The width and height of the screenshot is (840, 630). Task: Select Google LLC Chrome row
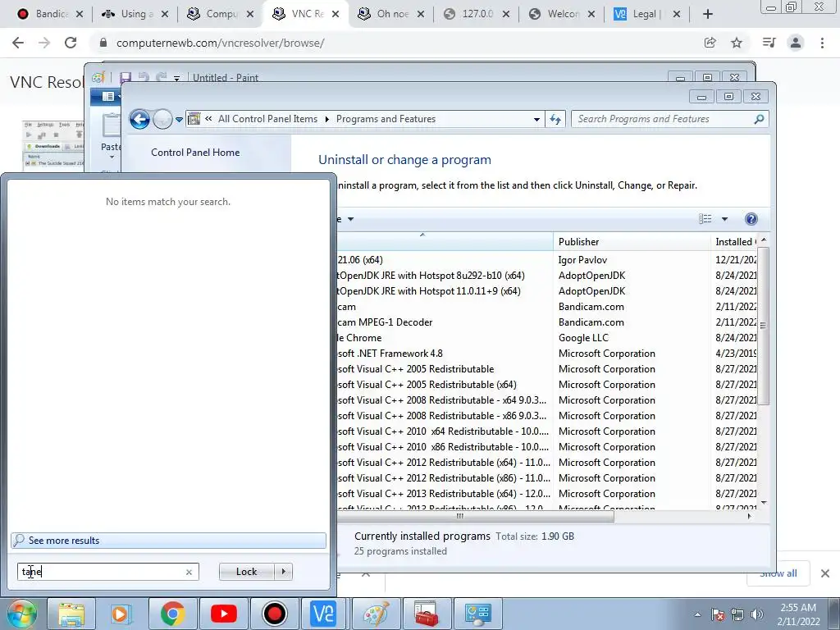546,337
